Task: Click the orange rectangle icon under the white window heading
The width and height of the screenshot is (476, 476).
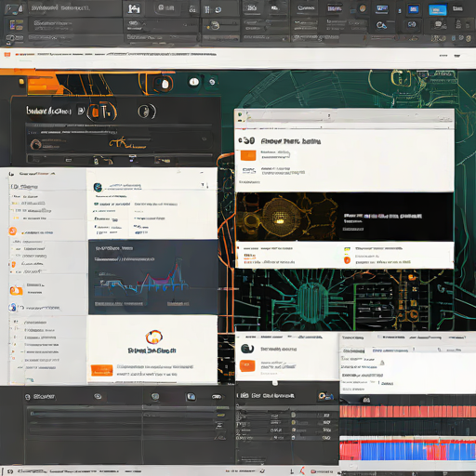Action: 248,155
